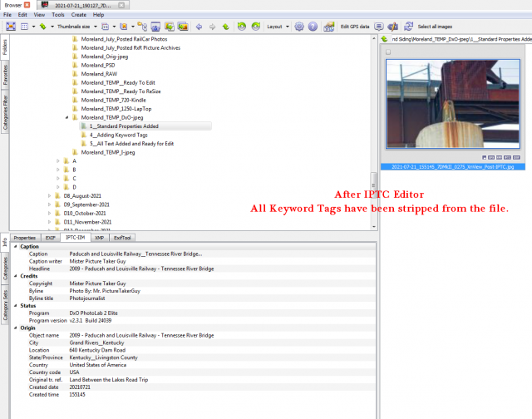Open the Thumbnails size dropdown arrow
Screen dimensions: 532x419
coord(96,27)
